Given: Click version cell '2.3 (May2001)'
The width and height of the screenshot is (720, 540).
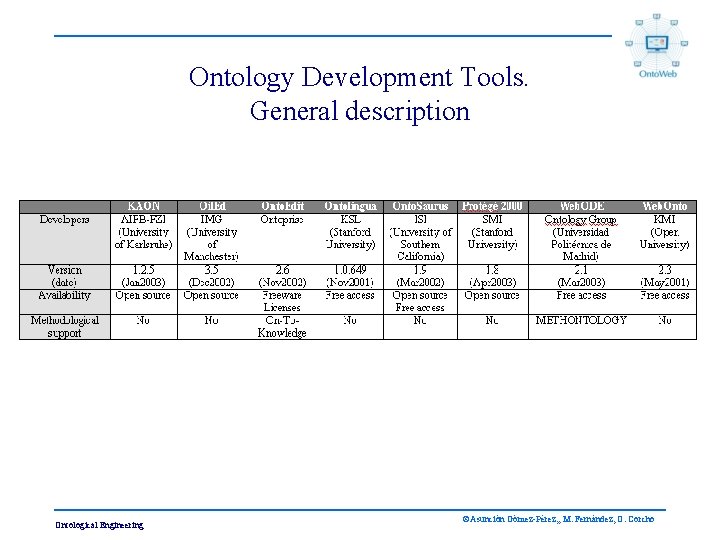Looking at the screenshot, I should pyautogui.click(x=664, y=276).
